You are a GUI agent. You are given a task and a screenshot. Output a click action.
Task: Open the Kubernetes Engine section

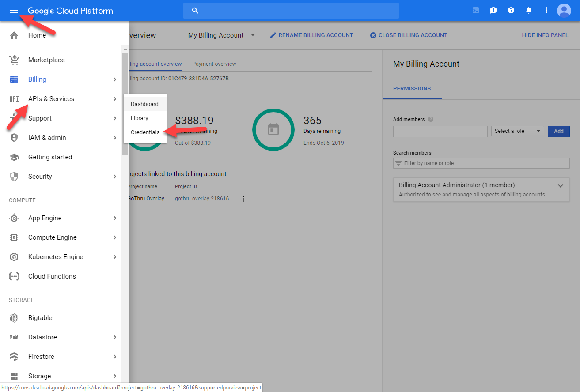56,256
